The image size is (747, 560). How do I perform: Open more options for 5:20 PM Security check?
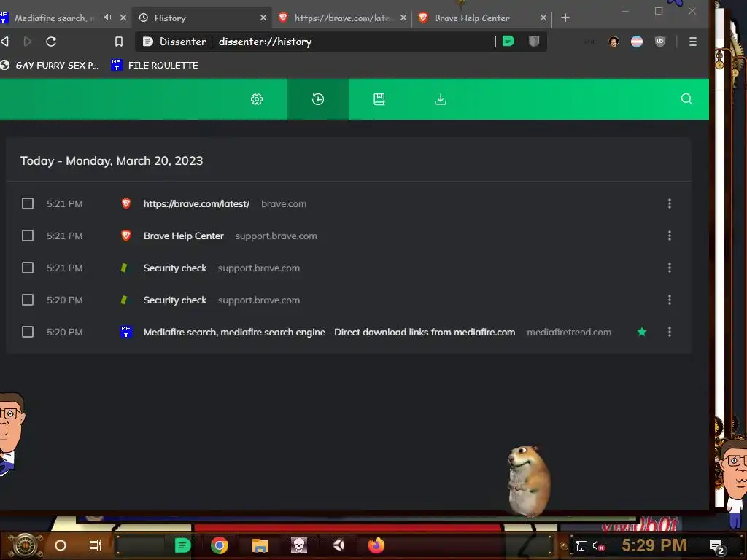pos(670,300)
